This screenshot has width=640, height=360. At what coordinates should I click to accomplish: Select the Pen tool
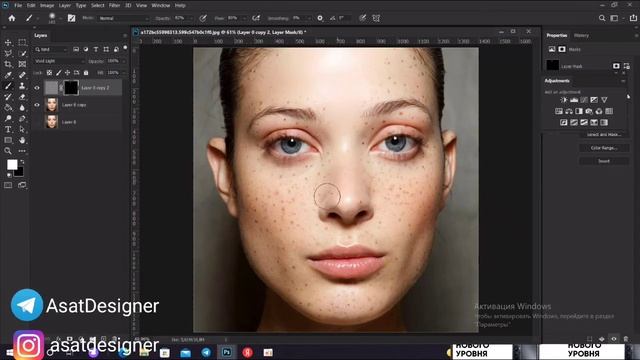[22, 118]
